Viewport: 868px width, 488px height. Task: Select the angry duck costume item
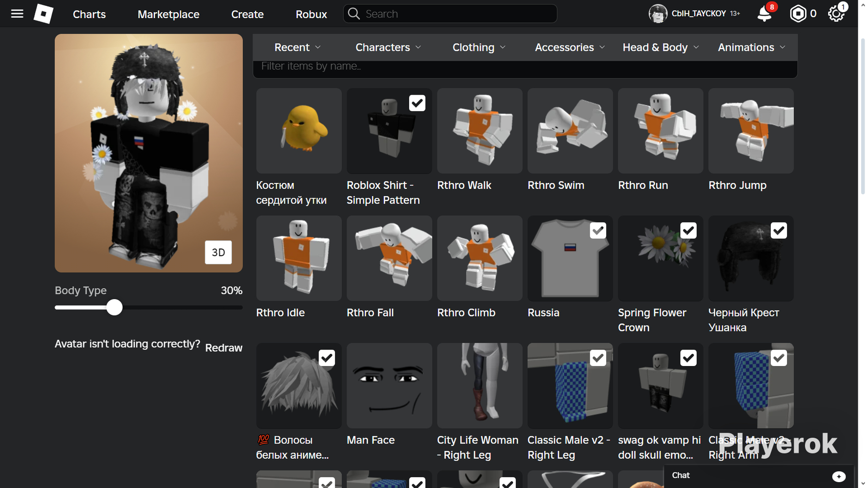[x=299, y=131]
